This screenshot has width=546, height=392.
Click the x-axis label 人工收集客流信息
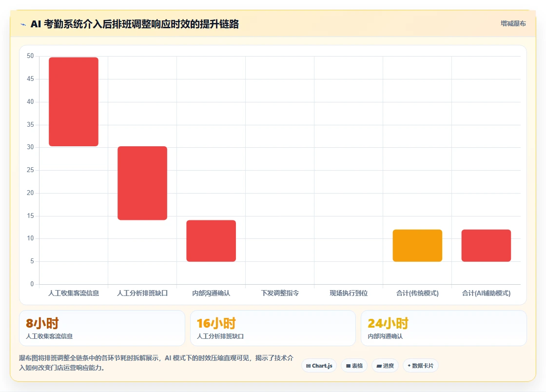pos(74,293)
